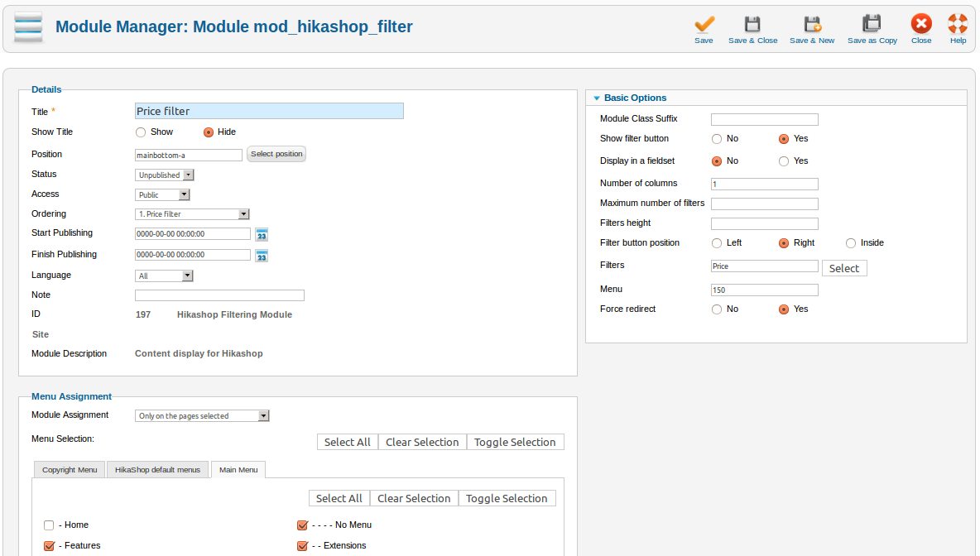The width and height of the screenshot is (980, 556).
Task: Collapse the Basic Options panel
Action: pyautogui.click(x=597, y=98)
